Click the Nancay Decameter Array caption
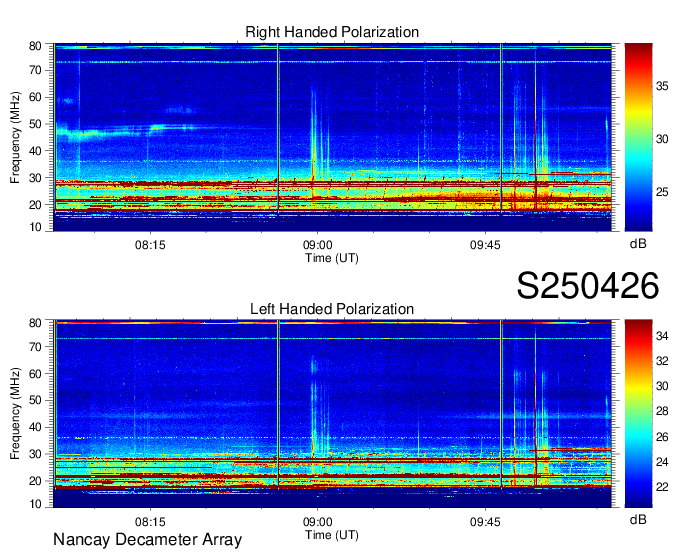The image size is (680, 552). click(x=147, y=540)
